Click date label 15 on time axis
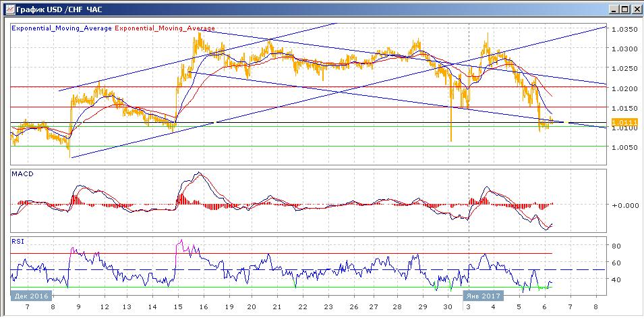The width and height of the screenshot is (644, 320). (178, 307)
